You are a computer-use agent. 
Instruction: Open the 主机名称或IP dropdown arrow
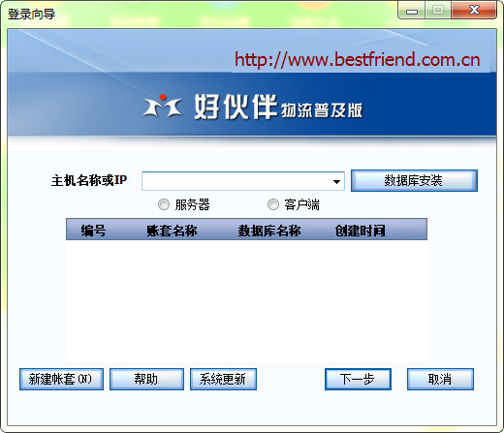(336, 182)
